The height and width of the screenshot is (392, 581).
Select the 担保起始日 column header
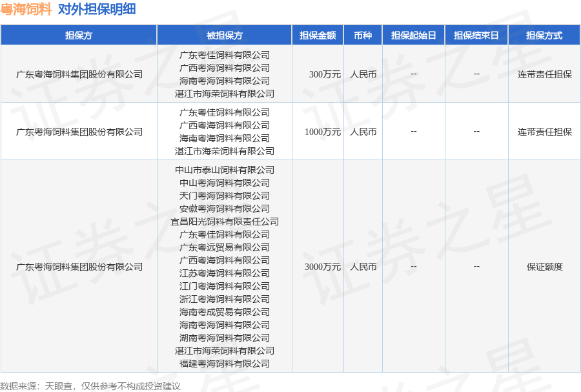[x=414, y=36]
